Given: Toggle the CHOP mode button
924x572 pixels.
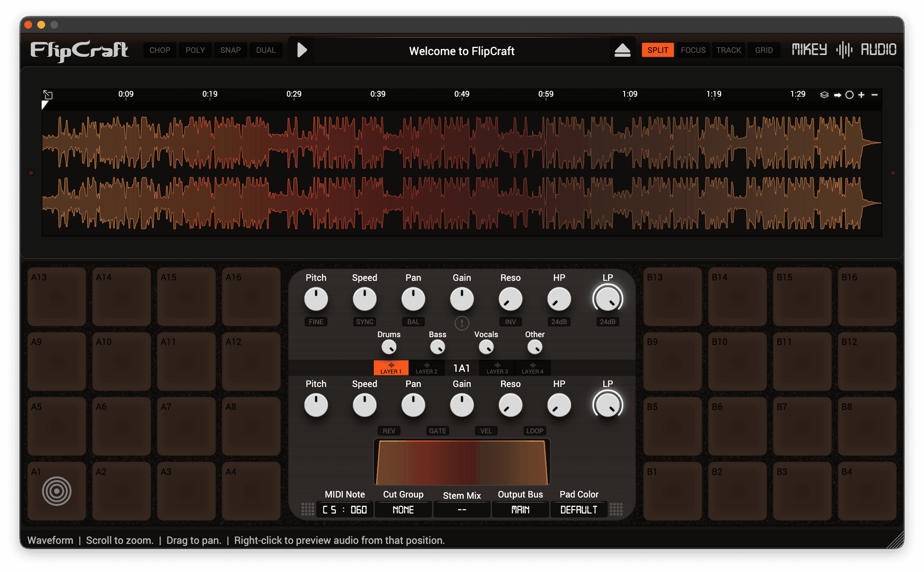Looking at the screenshot, I should click(159, 50).
